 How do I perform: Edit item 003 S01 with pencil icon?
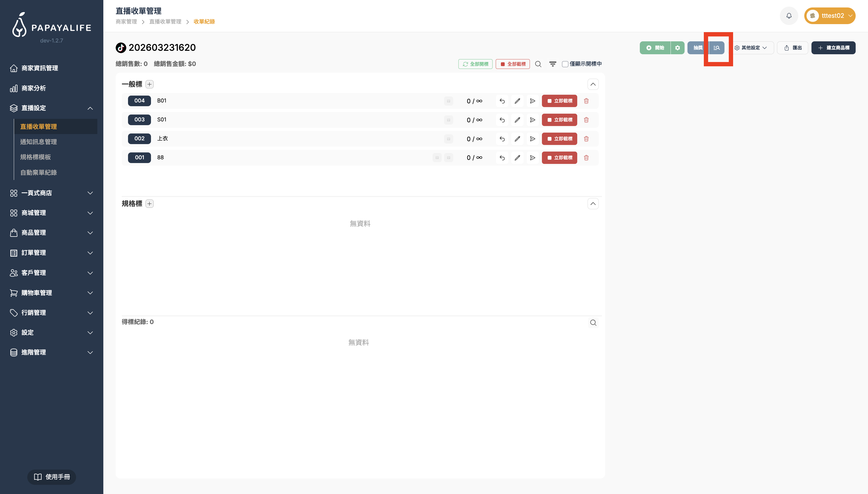click(x=517, y=120)
